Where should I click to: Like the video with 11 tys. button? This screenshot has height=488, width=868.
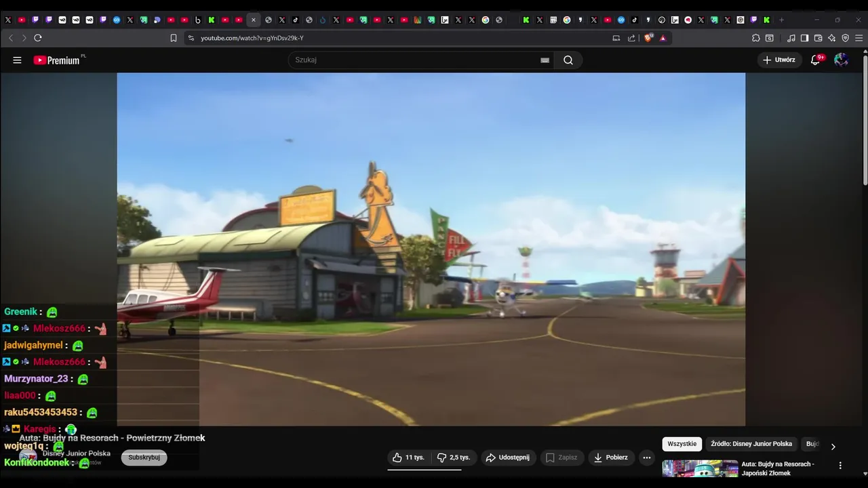tap(409, 457)
